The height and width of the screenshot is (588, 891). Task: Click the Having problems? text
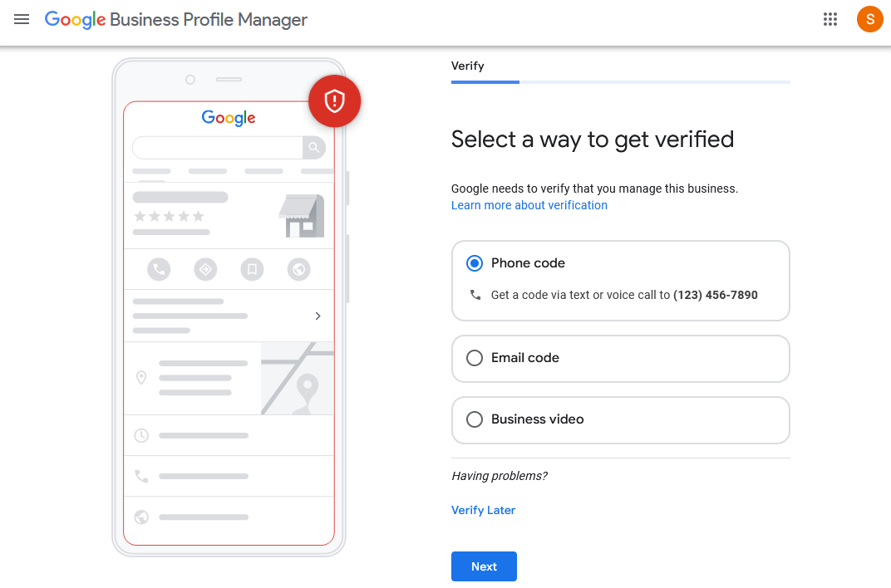(x=500, y=476)
